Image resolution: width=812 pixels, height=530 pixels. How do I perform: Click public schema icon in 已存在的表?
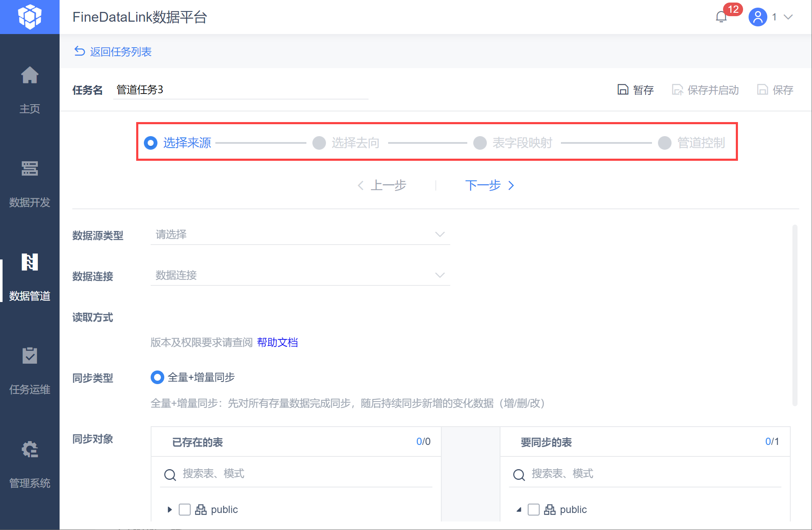(201, 510)
